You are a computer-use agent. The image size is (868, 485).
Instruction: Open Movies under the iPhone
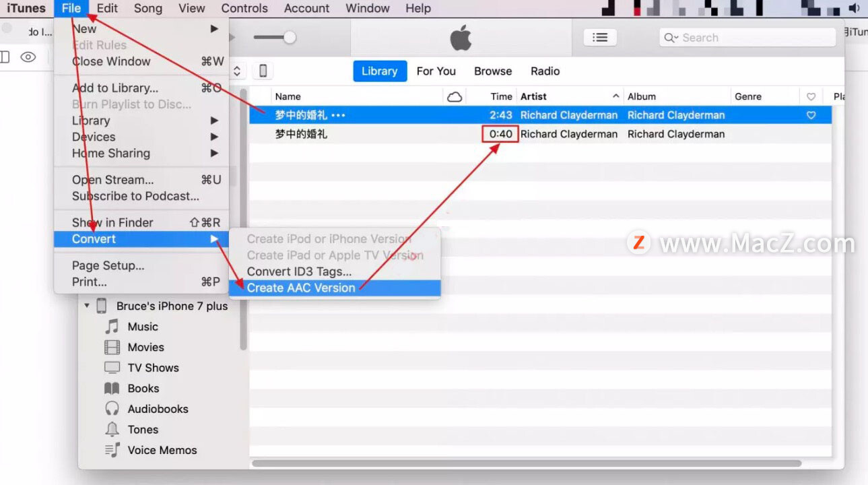(x=146, y=347)
